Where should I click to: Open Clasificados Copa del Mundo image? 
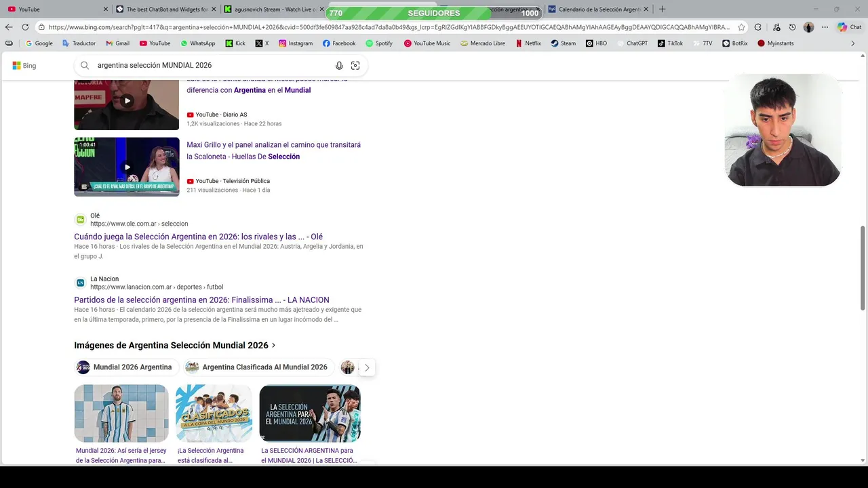pyautogui.click(x=214, y=413)
